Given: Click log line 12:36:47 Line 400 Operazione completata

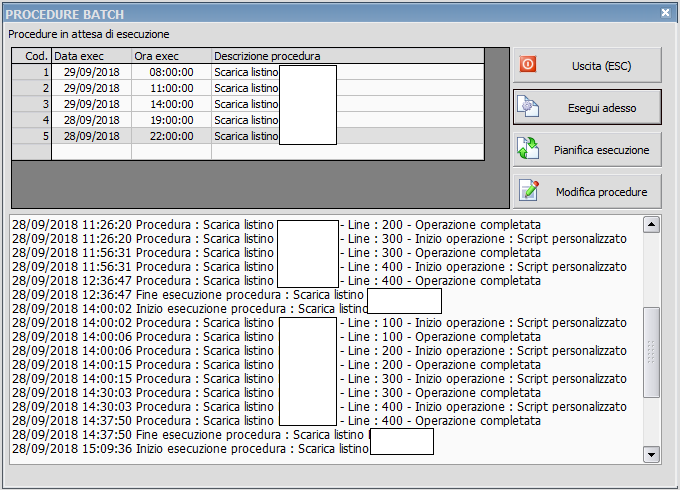Looking at the screenshot, I should [276, 281].
